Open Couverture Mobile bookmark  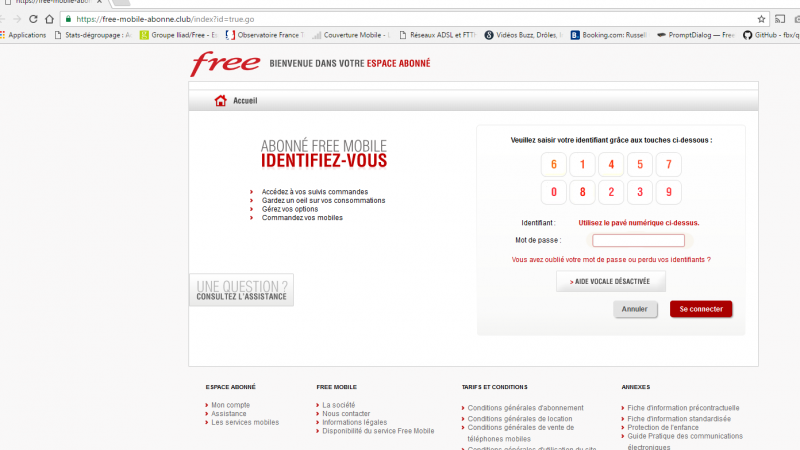[x=351, y=35]
